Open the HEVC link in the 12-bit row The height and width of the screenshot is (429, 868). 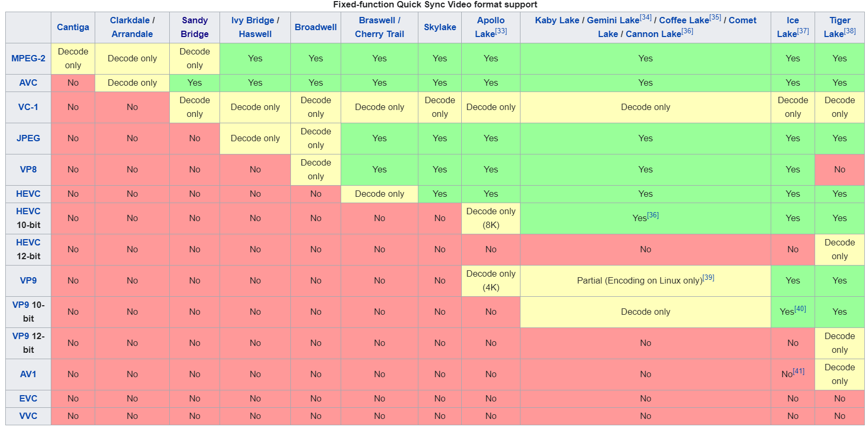[x=28, y=242]
